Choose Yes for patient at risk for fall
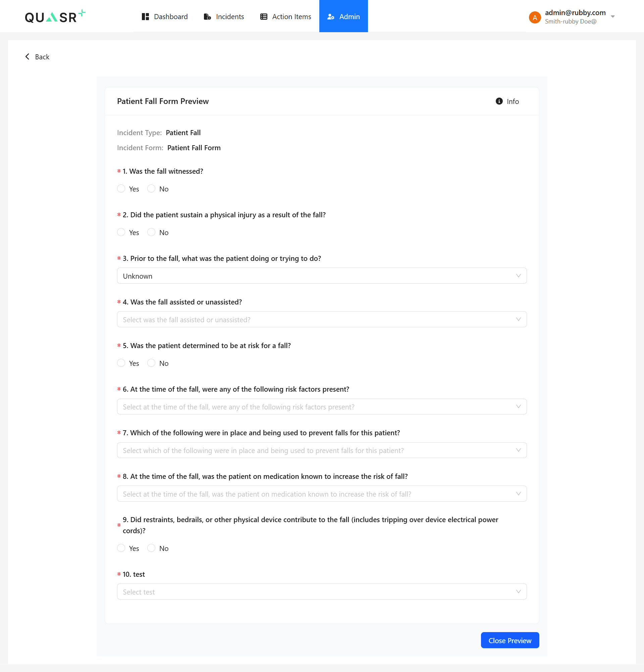Viewport: 644px width, 672px height. click(121, 363)
